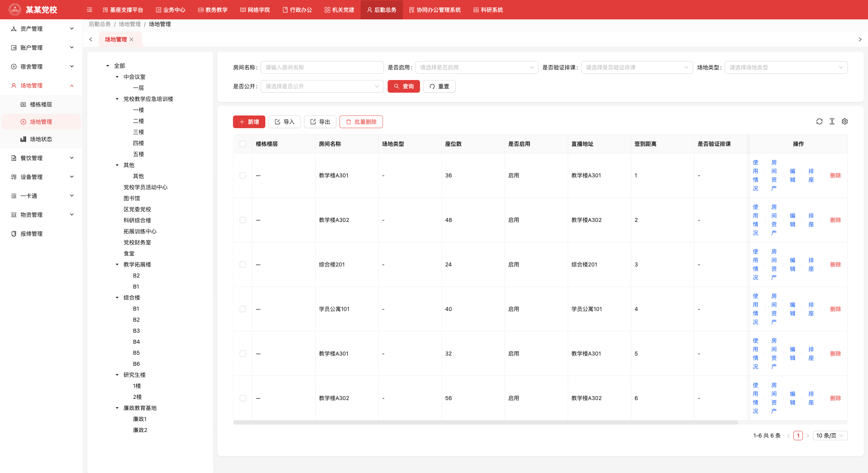Click the right tab-scroll arrow

tap(860, 39)
